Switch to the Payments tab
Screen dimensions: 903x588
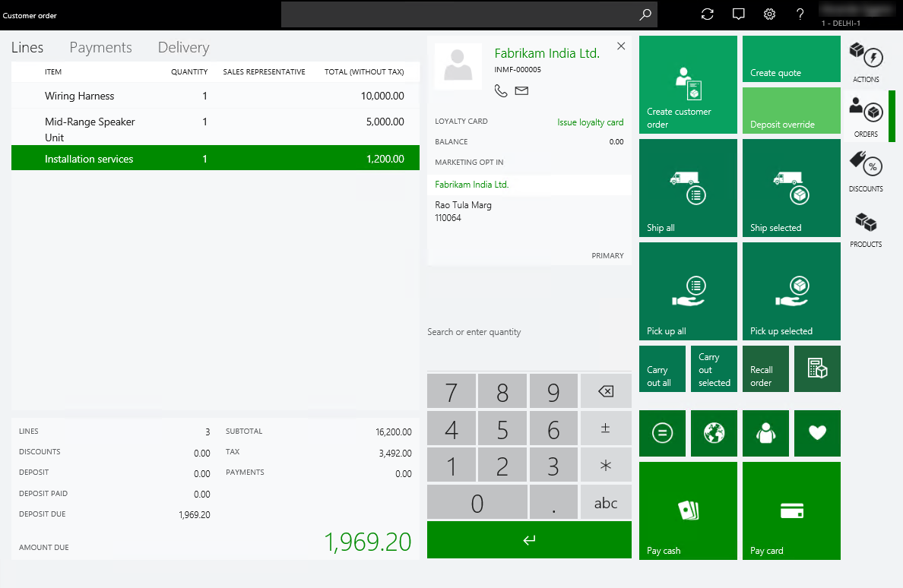(x=100, y=47)
